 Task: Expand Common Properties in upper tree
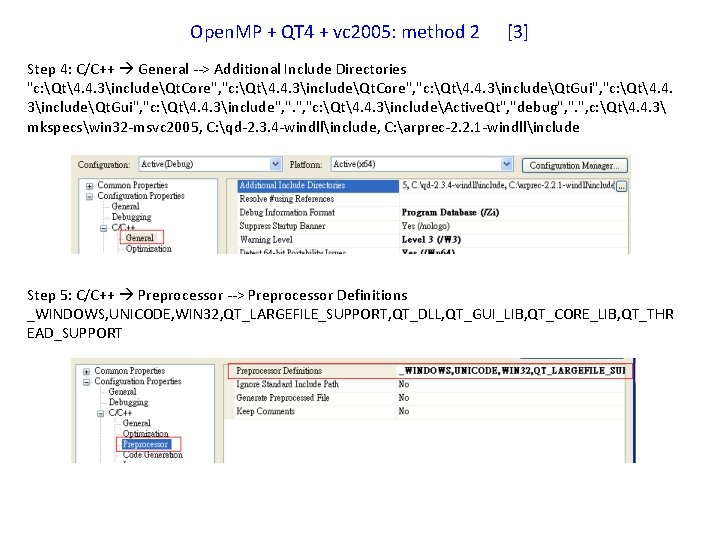89,186
